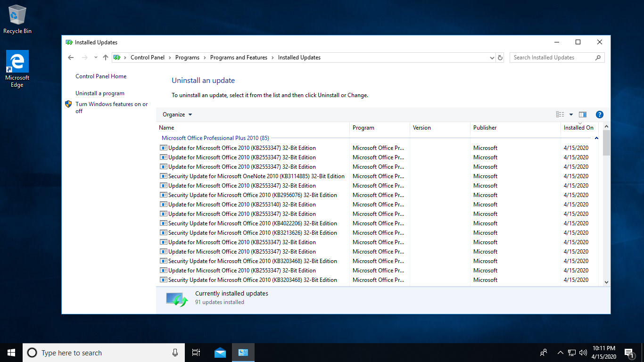Open Microsoft Edge desktop shortcut

[x=17, y=69]
